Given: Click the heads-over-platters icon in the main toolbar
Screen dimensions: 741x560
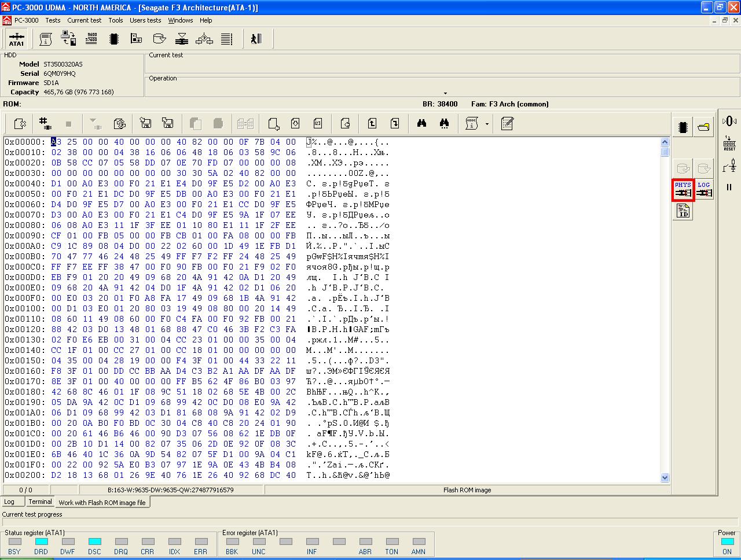Looking at the screenshot, I should coord(182,39).
